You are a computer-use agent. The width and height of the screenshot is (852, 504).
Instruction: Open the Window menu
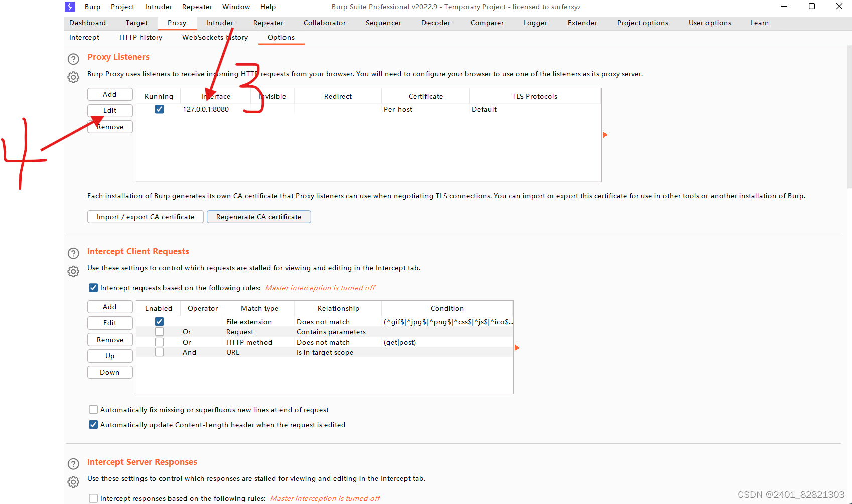236,7
